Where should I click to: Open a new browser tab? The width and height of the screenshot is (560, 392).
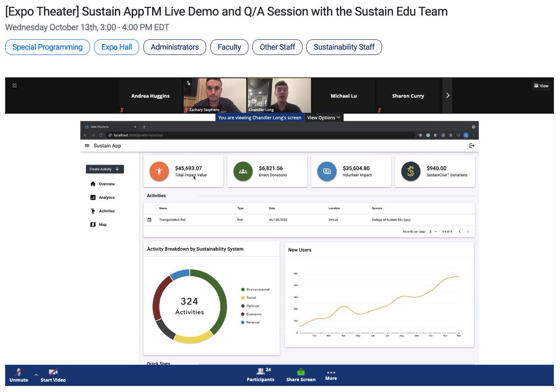(144, 126)
